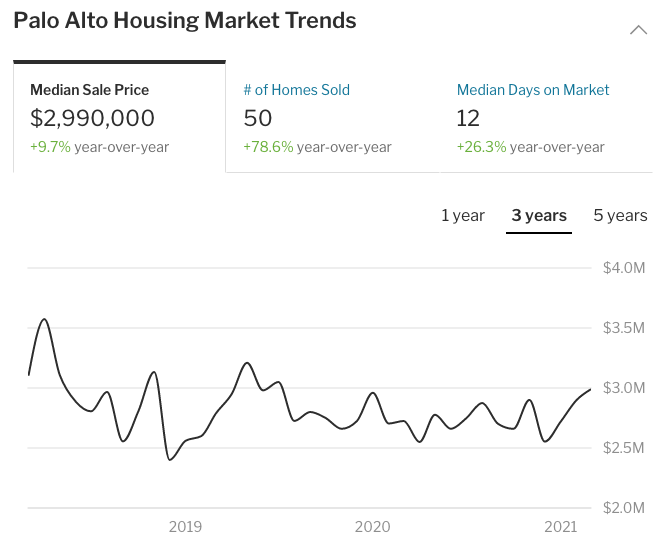Switch chart to 5 years range
This screenshot has height=544, width=667.
pyautogui.click(x=620, y=216)
